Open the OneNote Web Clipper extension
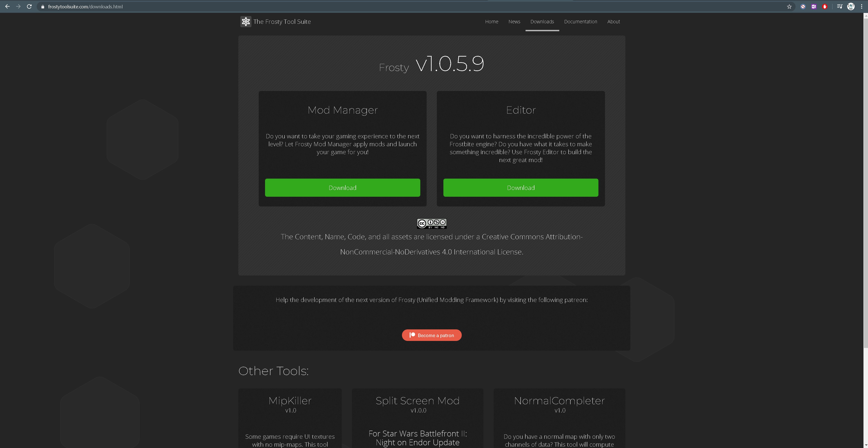The height and width of the screenshot is (448, 868). (814, 6)
